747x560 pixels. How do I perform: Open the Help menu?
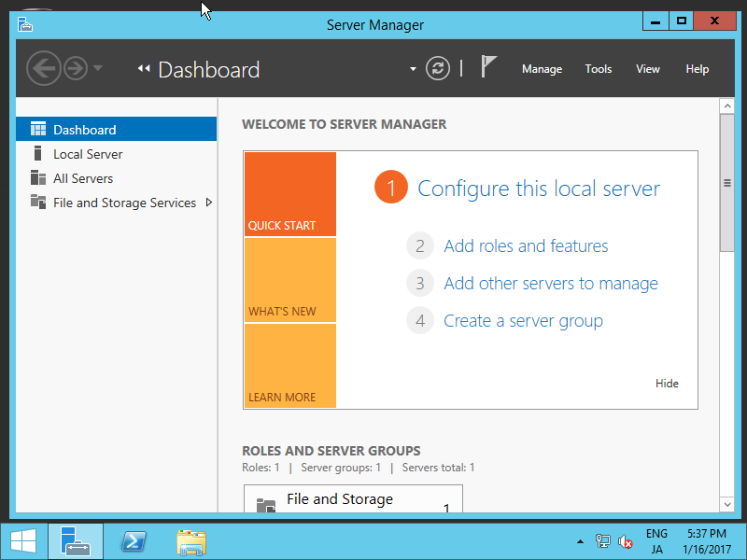697,69
